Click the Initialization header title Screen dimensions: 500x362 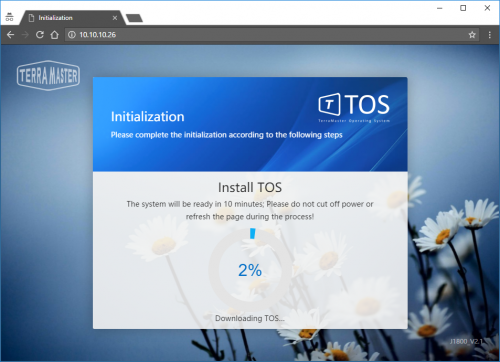[x=148, y=117]
